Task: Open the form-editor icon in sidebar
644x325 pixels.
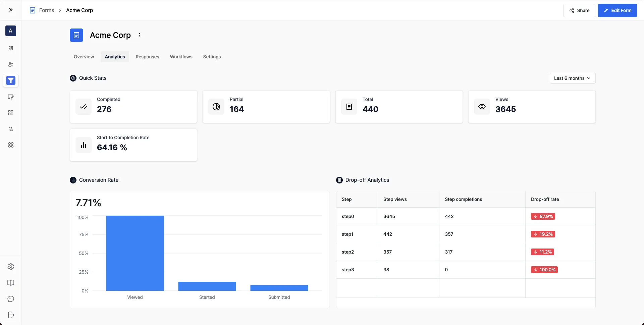Action: click(11, 97)
